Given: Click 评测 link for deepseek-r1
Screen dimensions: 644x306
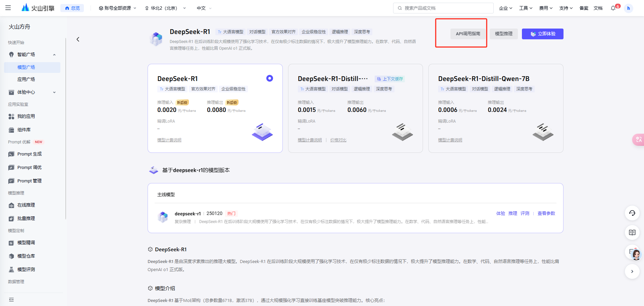Looking at the screenshot, I should (x=525, y=213).
